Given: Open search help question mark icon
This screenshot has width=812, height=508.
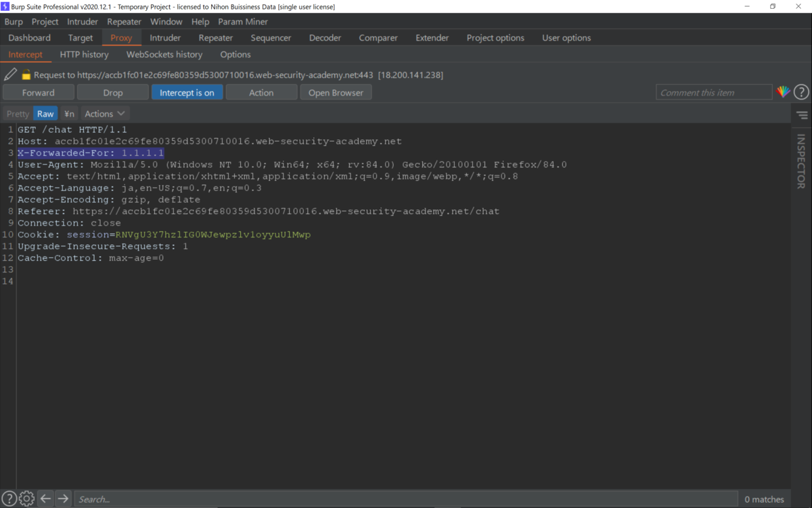Looking at the screenshot, I should [x=9, y=499].
